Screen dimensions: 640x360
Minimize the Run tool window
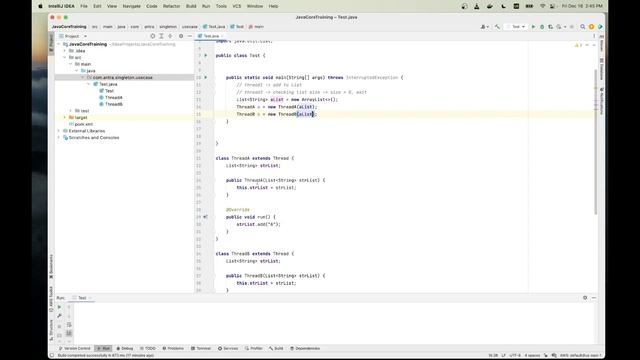594,298
